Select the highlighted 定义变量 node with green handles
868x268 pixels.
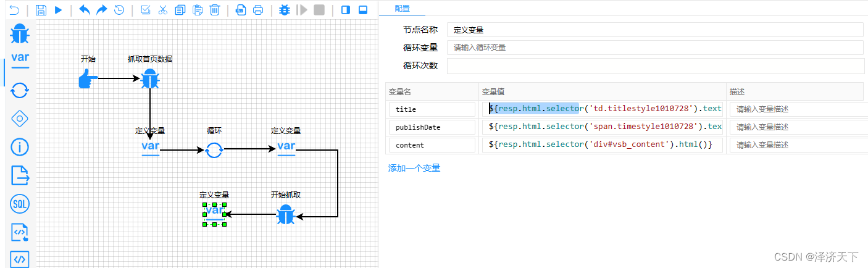point(214,214)
